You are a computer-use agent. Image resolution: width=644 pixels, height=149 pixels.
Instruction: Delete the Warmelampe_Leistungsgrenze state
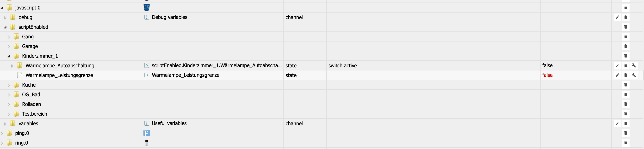pyautogui.click(x=625, y=75)
